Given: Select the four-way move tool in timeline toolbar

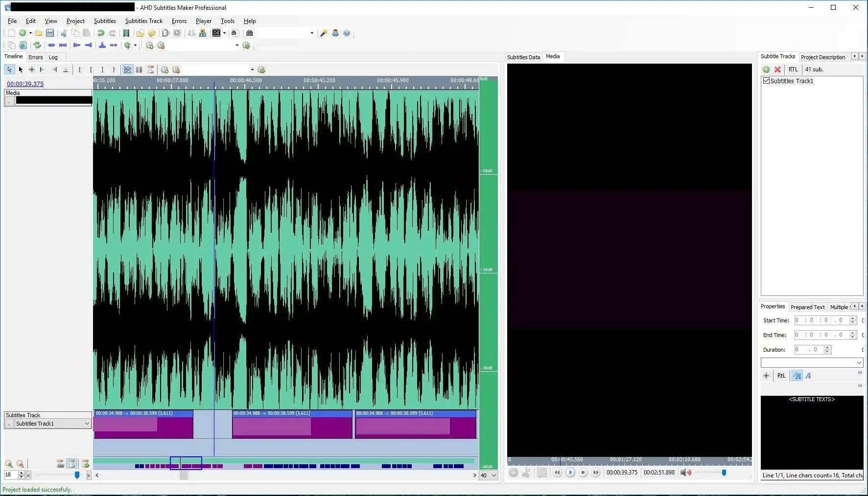Looking at the screenshot, I should [x=32, y=69].
